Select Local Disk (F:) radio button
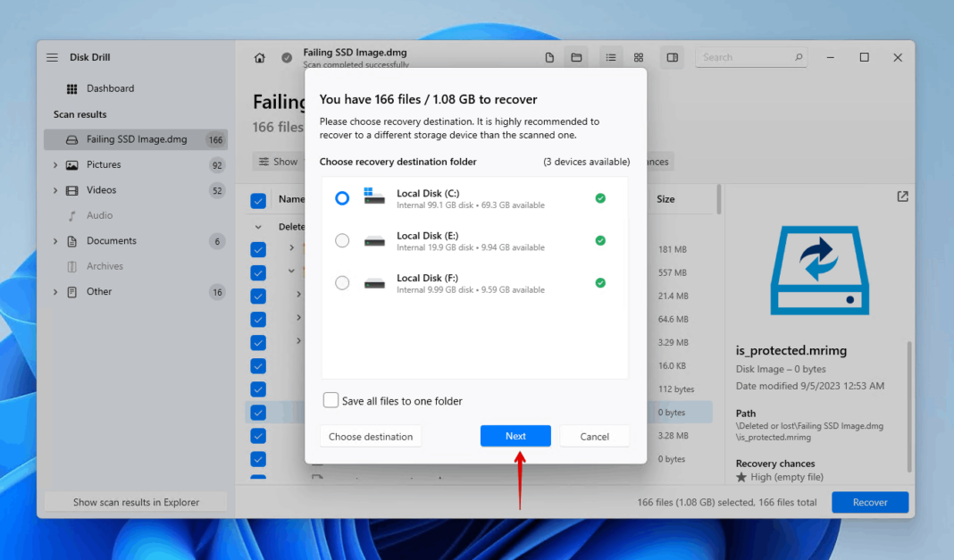Screen dimensions: 954x560 pos(342,283)
